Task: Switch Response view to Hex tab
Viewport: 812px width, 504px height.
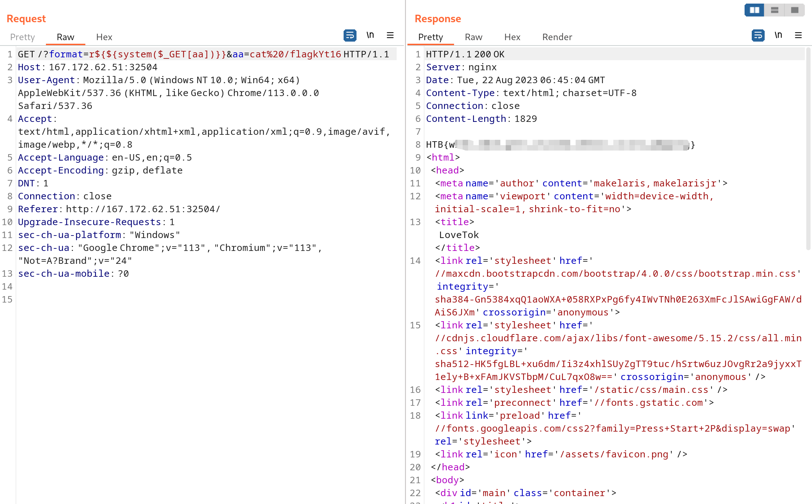Action: pos(512,37)
